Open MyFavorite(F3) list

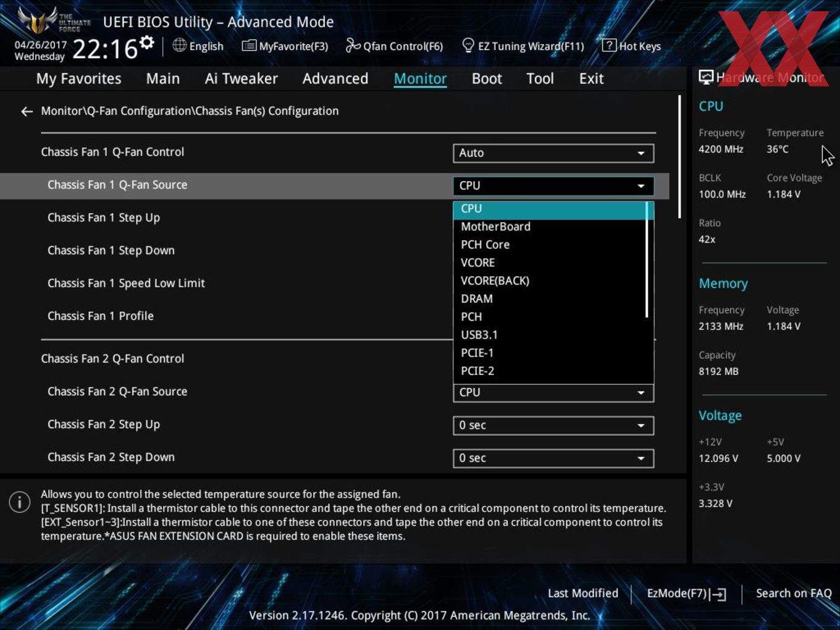285,46
